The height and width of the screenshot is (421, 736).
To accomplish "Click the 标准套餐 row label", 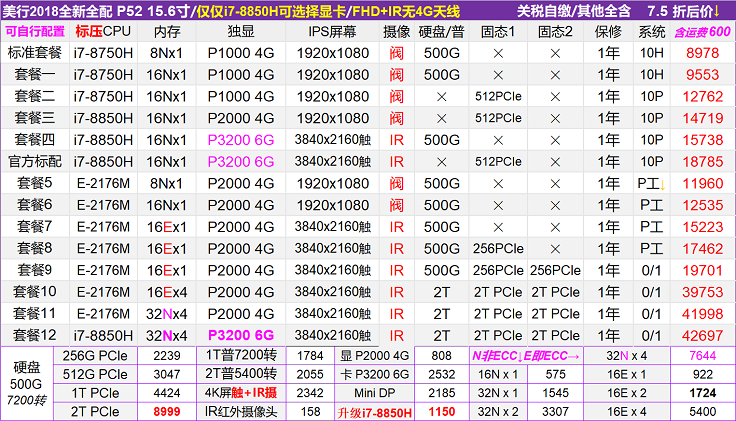I will (x=34, y=52).
